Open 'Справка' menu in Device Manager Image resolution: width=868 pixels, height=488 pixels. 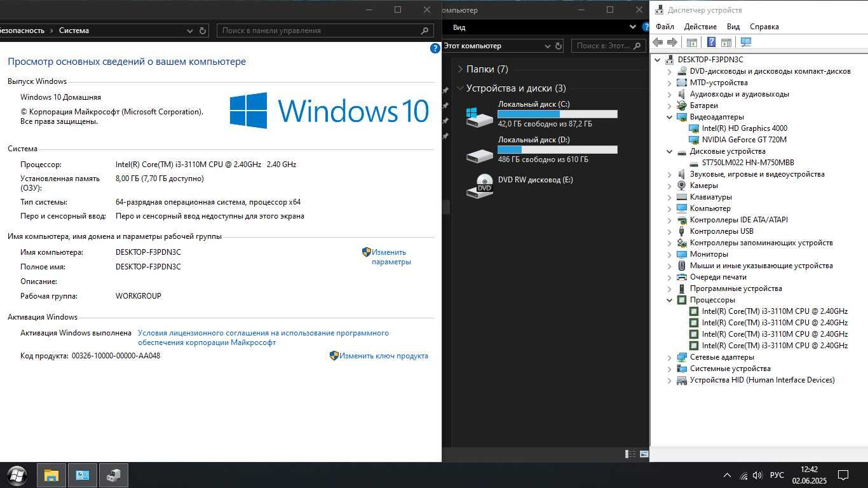pos(764,27)
